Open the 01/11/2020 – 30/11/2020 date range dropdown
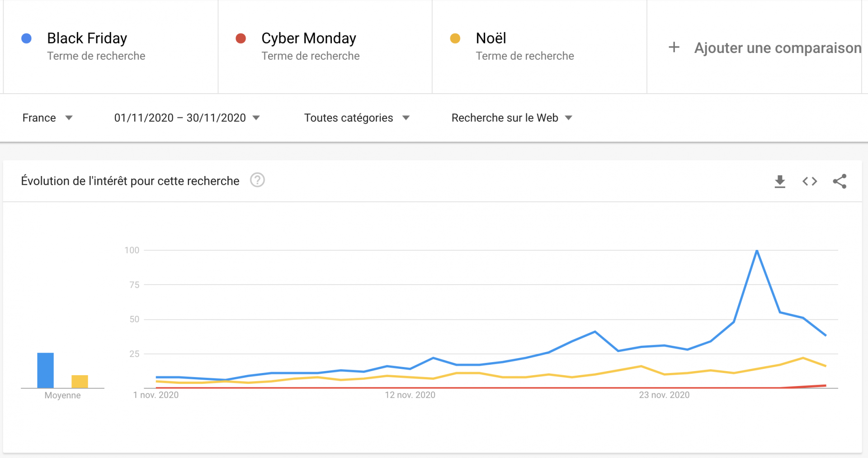This screenshot has height=458, width=868. [x=187, y=118]
